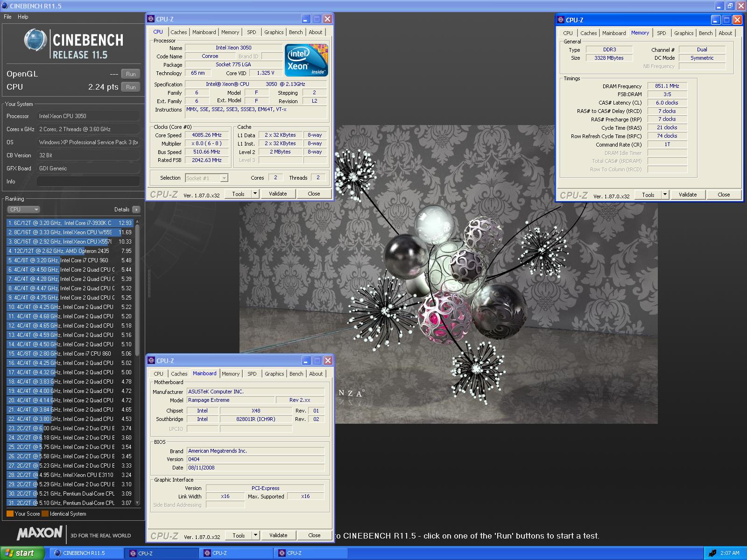This screenshot has height=560, width=747.
Task: Minimize the CPU-Z Memory window
Action: [716, 20]
